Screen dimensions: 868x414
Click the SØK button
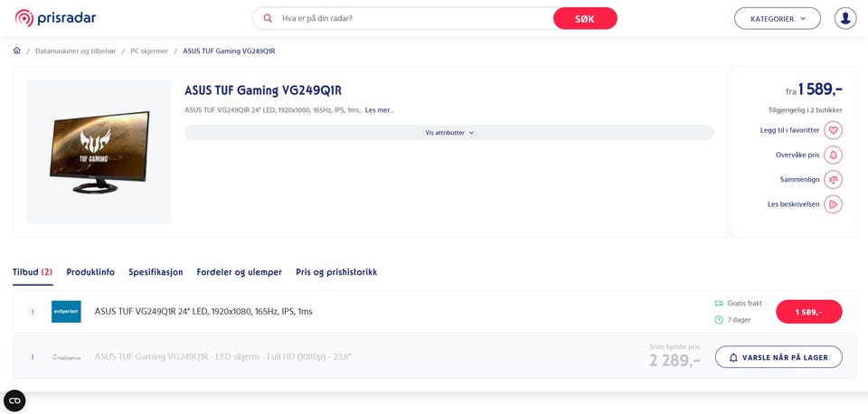click(585, 18)
